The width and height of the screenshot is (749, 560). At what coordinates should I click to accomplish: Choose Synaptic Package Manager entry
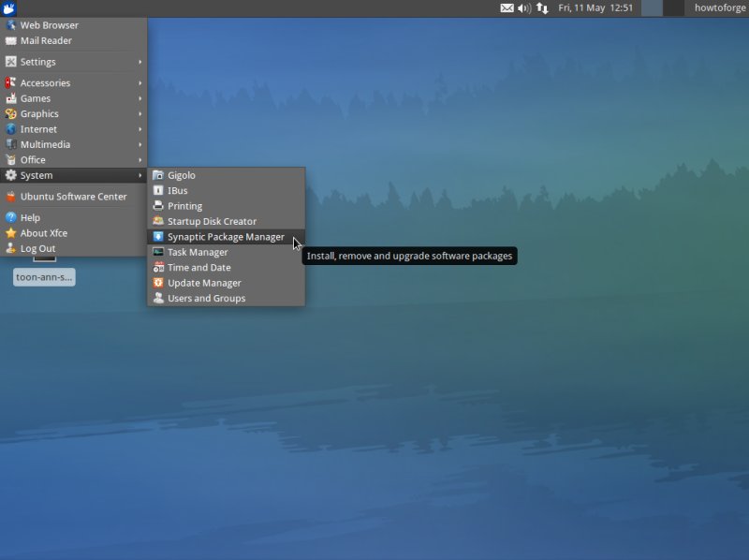click(x=226, y=237)
